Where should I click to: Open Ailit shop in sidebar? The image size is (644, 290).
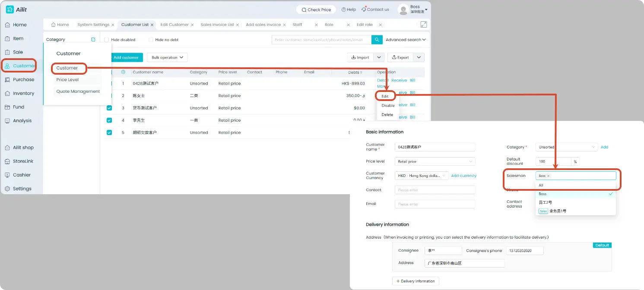(19, 148)
